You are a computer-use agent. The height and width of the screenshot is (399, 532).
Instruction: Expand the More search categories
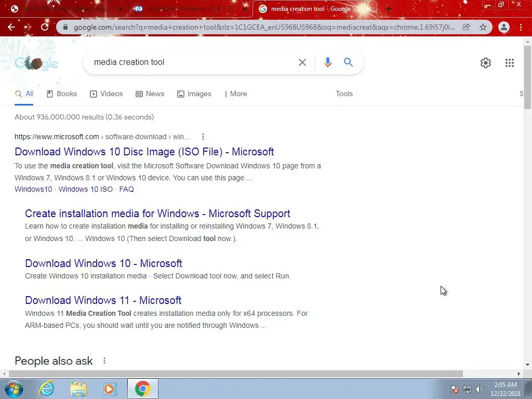point(235,94)
